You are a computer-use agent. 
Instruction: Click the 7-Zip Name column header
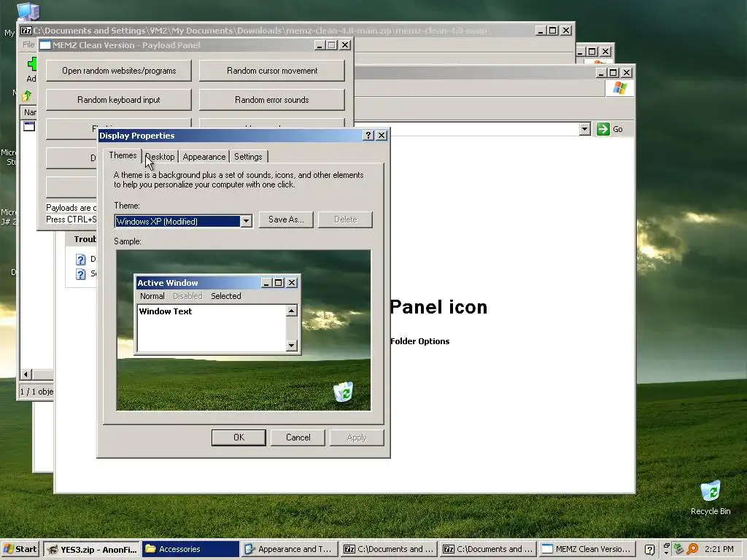pos(29,112)
